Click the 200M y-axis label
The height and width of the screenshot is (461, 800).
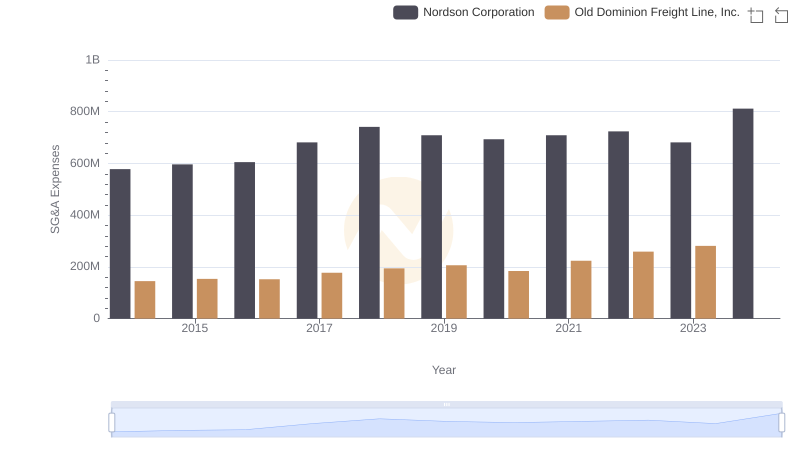[85, 266]
